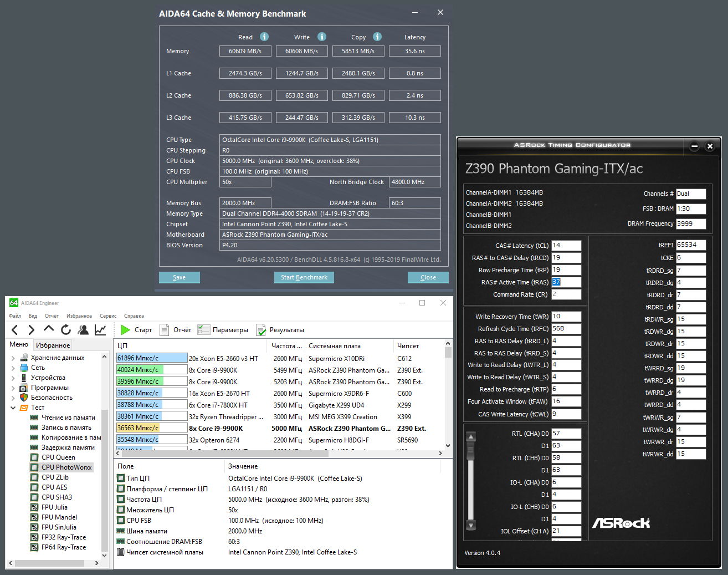Expand the Программы tree node
728x575 pixels.
point(13,388)
